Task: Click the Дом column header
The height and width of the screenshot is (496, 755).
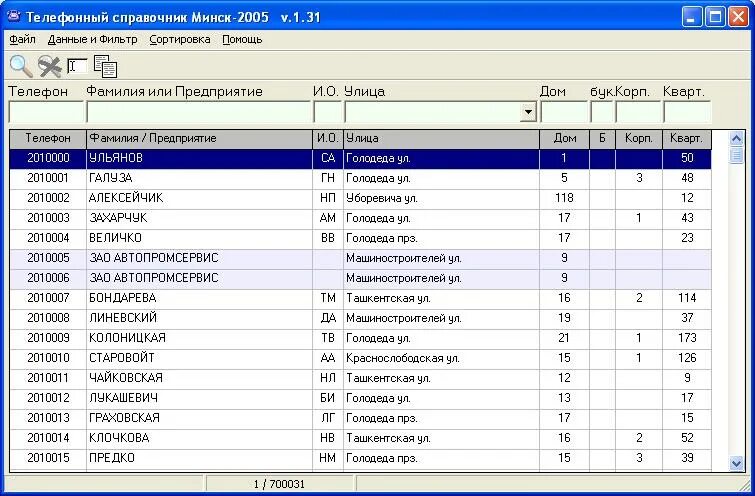Action: [x=565, y=139]
